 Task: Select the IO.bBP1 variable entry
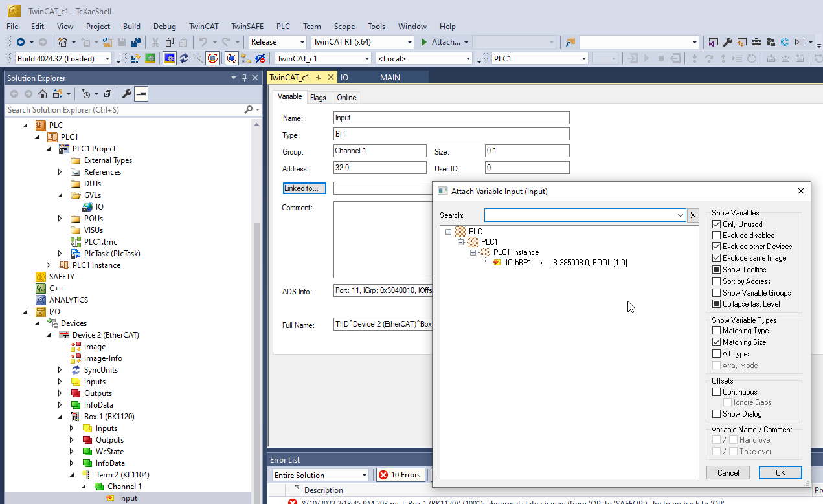tap(518, 263)
